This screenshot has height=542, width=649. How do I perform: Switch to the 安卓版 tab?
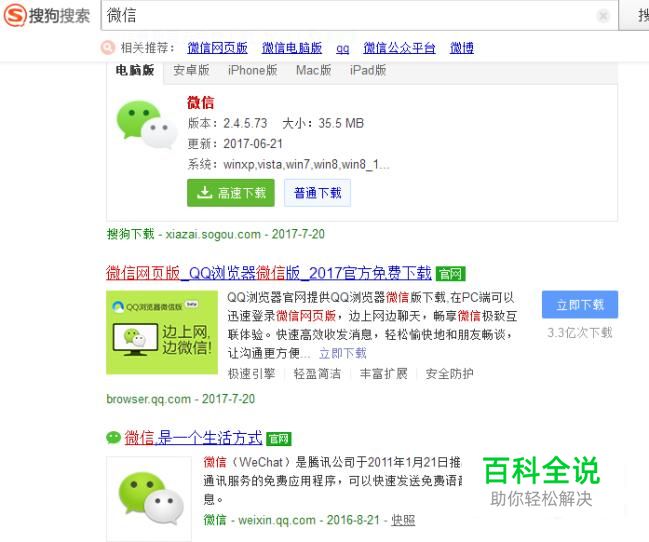click(x=191, y=70)
